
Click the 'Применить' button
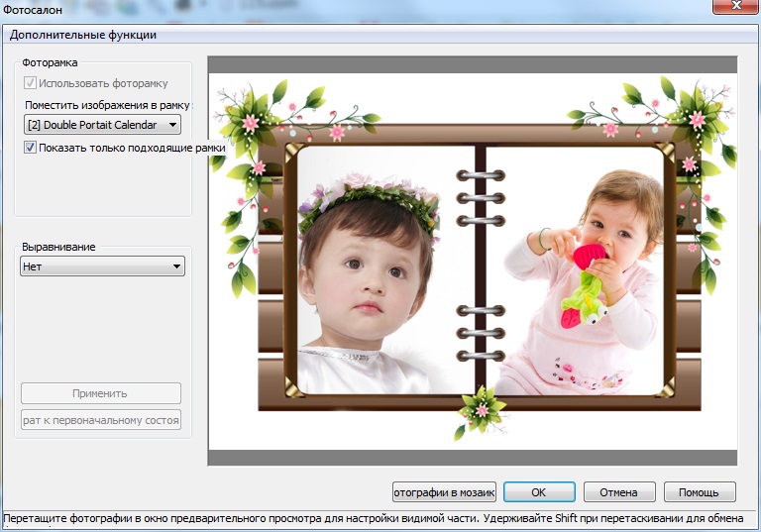click(x=100, y=393)
